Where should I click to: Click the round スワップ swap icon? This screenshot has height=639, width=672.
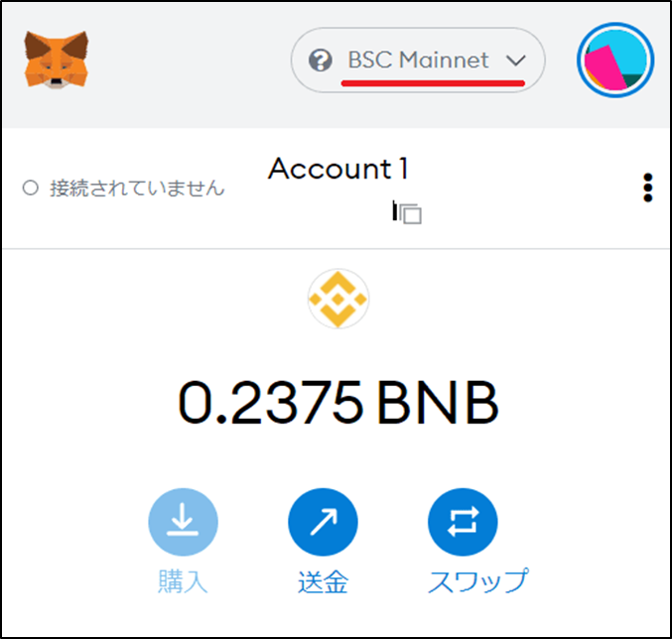[x=463, y=522]
